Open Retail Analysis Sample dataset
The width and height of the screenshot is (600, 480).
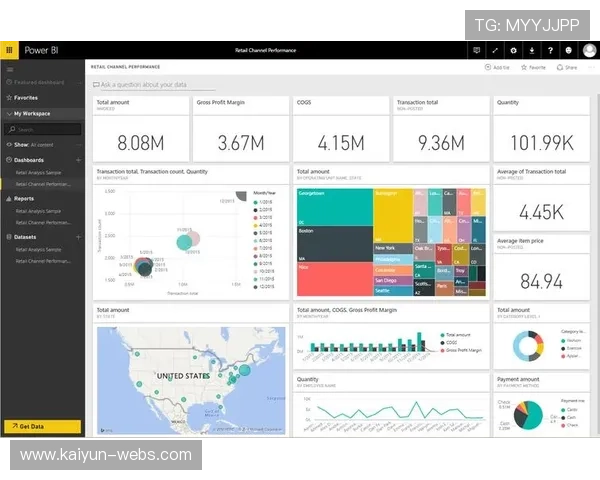[x=38, y=250]
